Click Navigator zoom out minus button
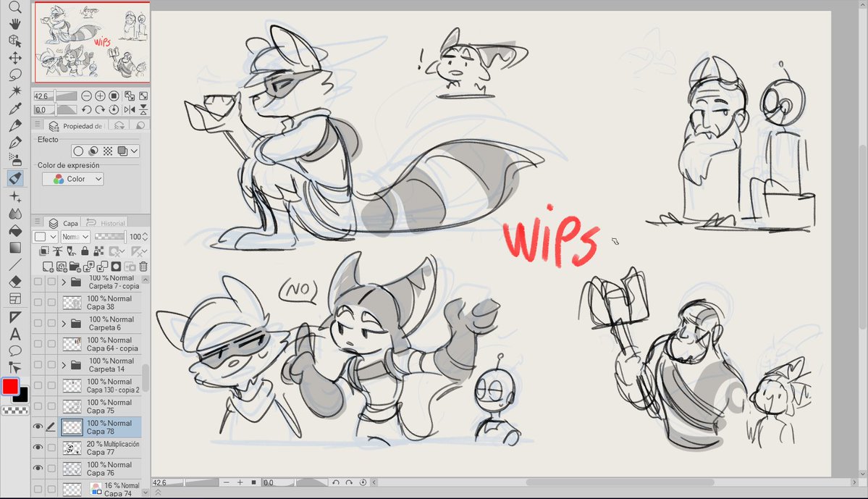Image resolution: width=868 pixels, height=499 pixels. [86, 96]
